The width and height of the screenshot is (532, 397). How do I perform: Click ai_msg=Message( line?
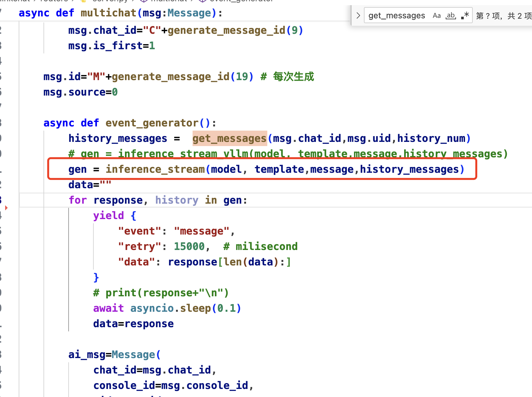[115, 355]
